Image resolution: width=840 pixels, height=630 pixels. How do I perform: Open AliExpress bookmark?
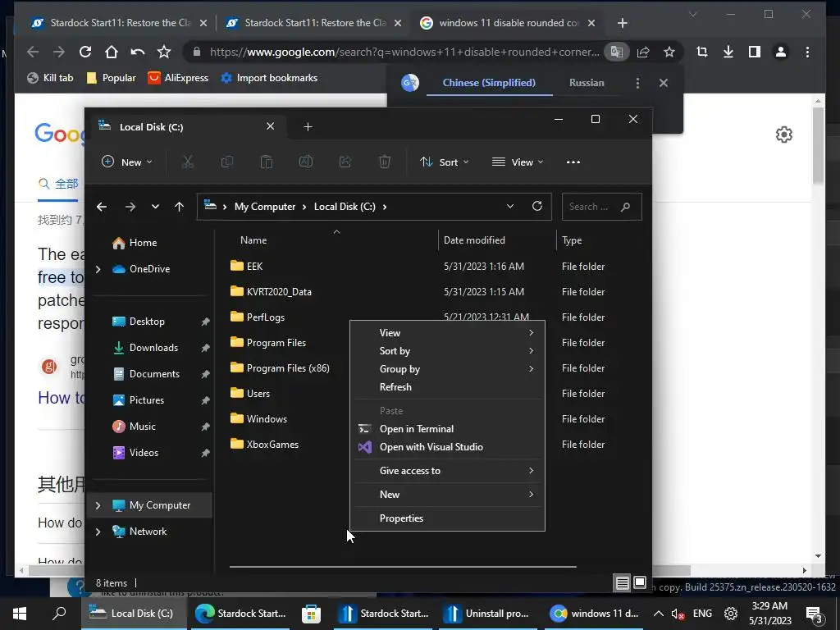(x=178, y=78)
